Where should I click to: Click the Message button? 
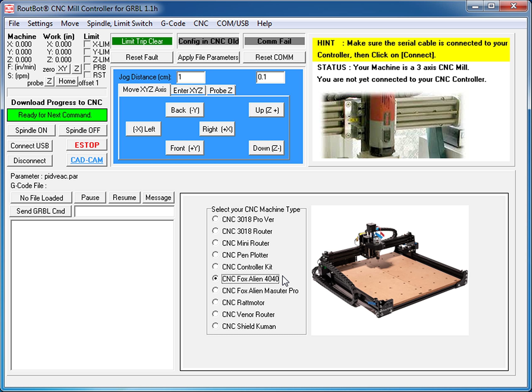coord(158,197)
